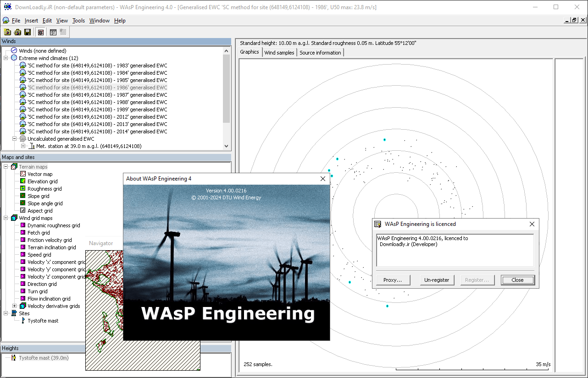Open the Help menu

point(120,21)
